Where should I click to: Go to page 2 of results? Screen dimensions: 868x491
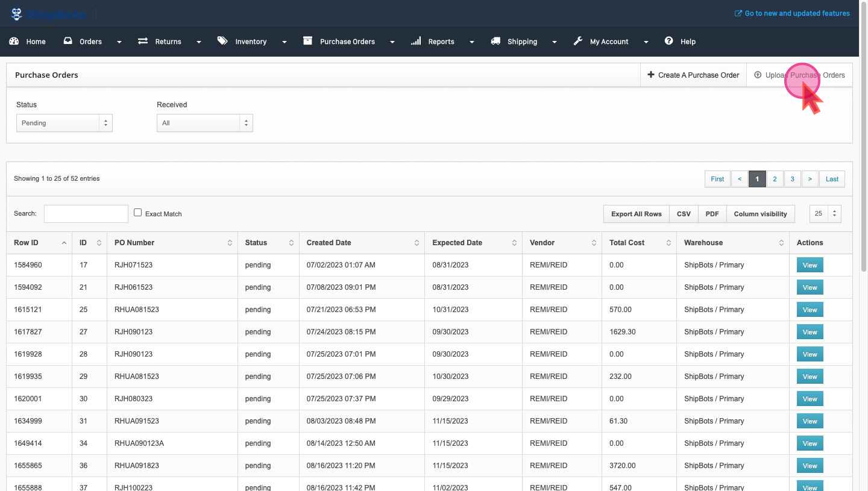click(x=775, y=179)
